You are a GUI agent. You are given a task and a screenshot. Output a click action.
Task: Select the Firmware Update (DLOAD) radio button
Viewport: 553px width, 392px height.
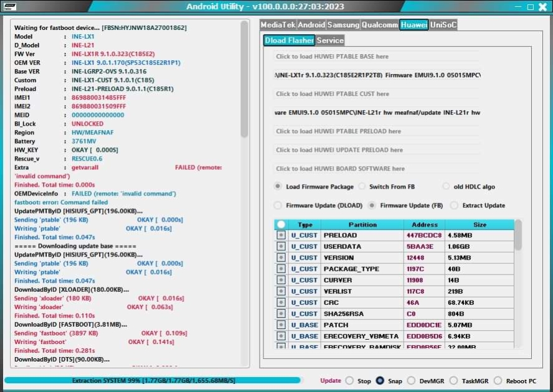point(278,205)
